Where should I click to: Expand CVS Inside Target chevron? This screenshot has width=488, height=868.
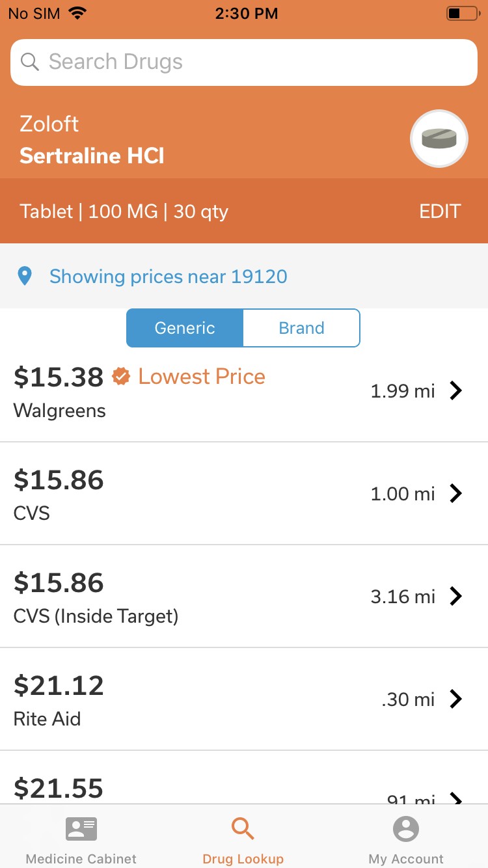click(456, 596)
